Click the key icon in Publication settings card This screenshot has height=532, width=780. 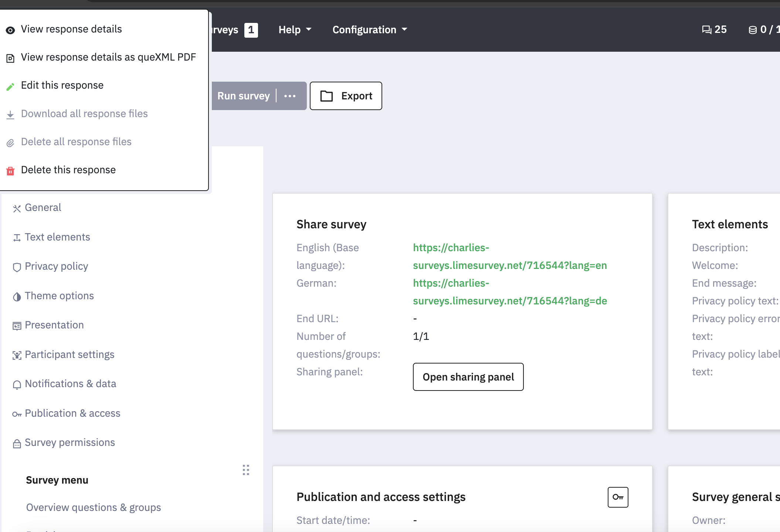[618, 497]
